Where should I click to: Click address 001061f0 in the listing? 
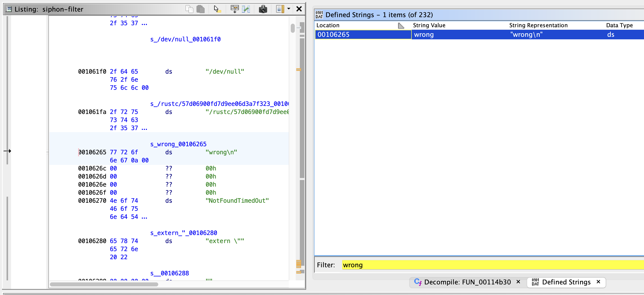pos(92,72)
